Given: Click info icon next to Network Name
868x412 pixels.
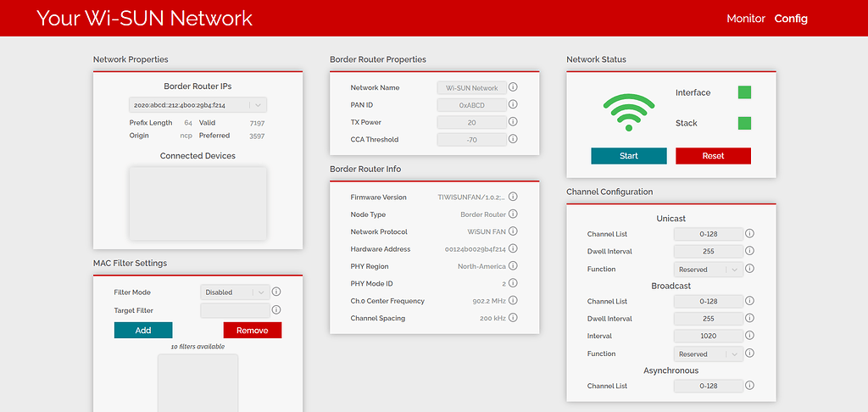Looking at the screenshot, I should [513, 87].
